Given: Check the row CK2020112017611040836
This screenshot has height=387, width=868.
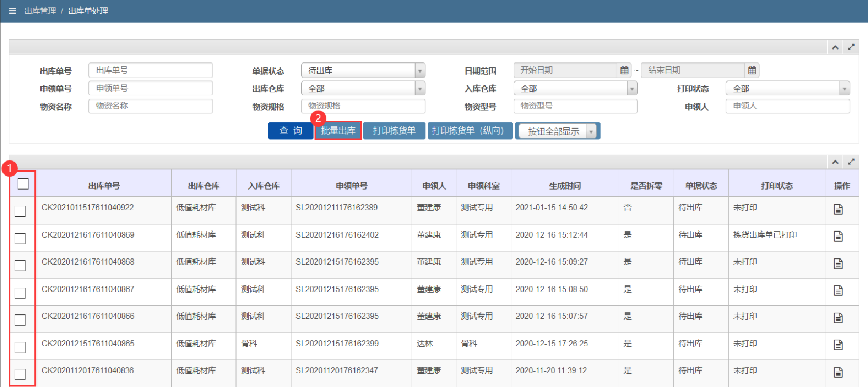Looking at the screenshot, I should point(20,374).
